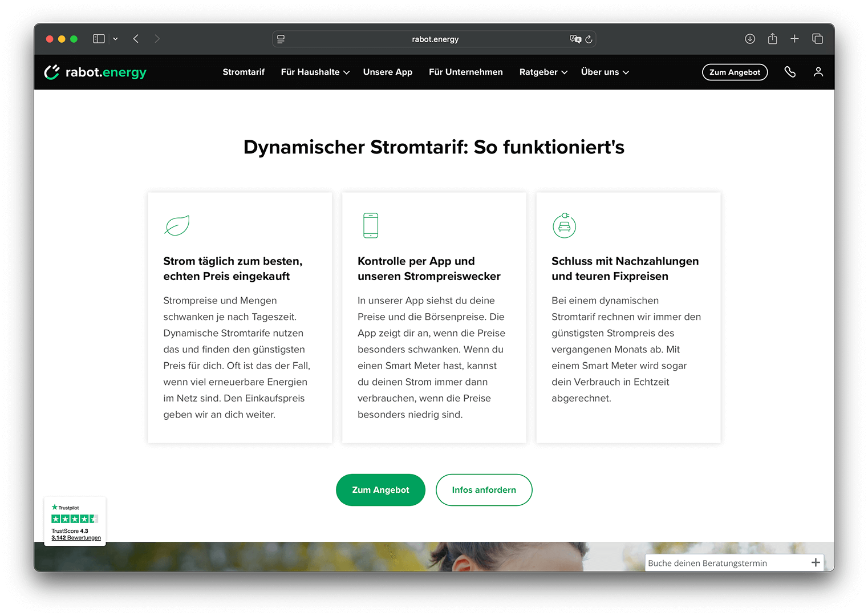Screen dimensions: 868x616
Task: Open Für Unternehmen from the navbar
Action: [465, 72]
